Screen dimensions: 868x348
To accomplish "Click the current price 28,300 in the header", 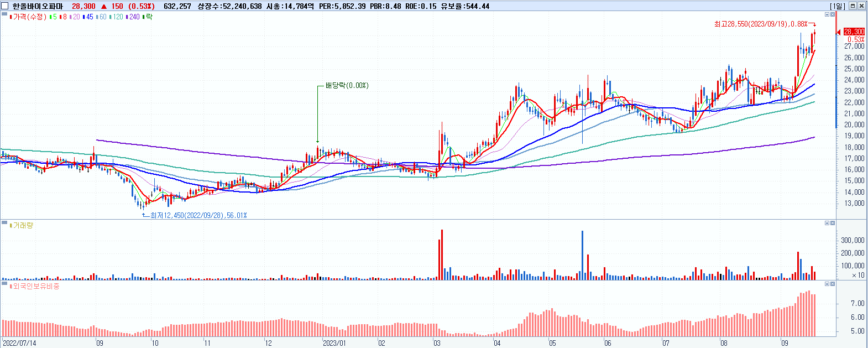I will point(83,6).
